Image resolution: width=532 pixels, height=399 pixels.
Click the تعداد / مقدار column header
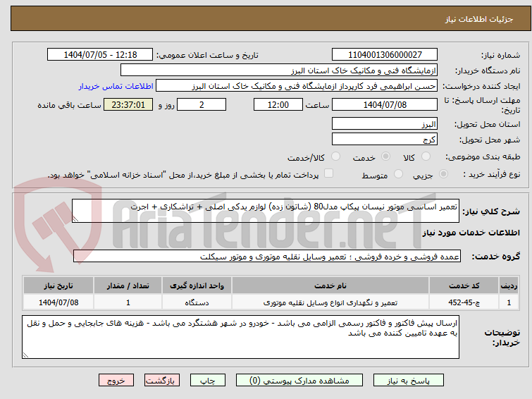(x=128, y=286)
